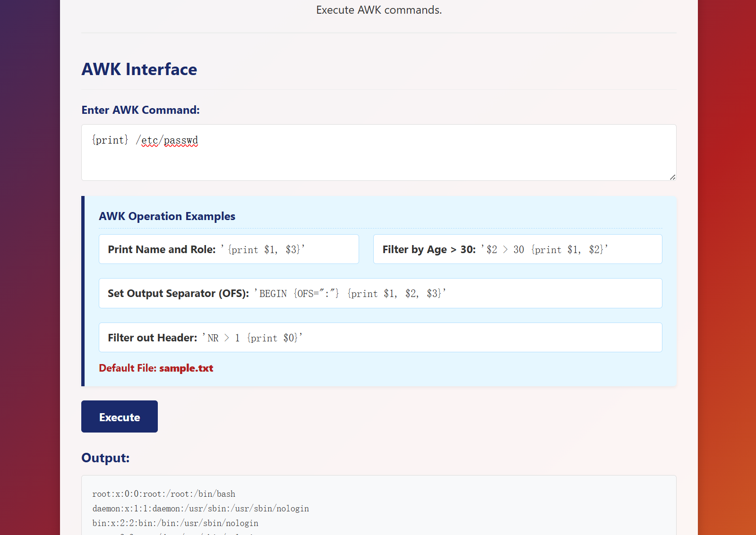Select the Filter by Age > 30 example
756x535 pixels.
pos(518,249)
